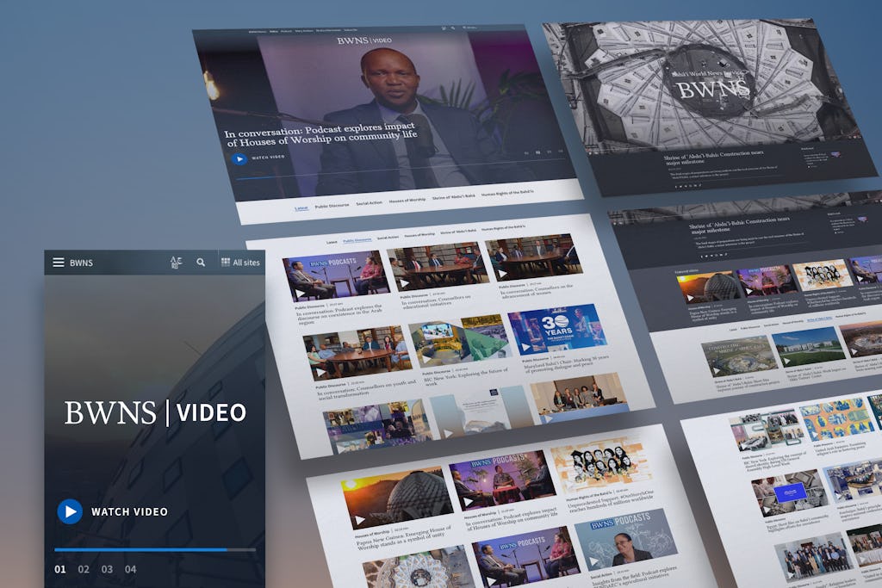Viewport: 882px width, 588px height.
Task: Click the search magnifier icon in mobile header
Action: (200, 263)
